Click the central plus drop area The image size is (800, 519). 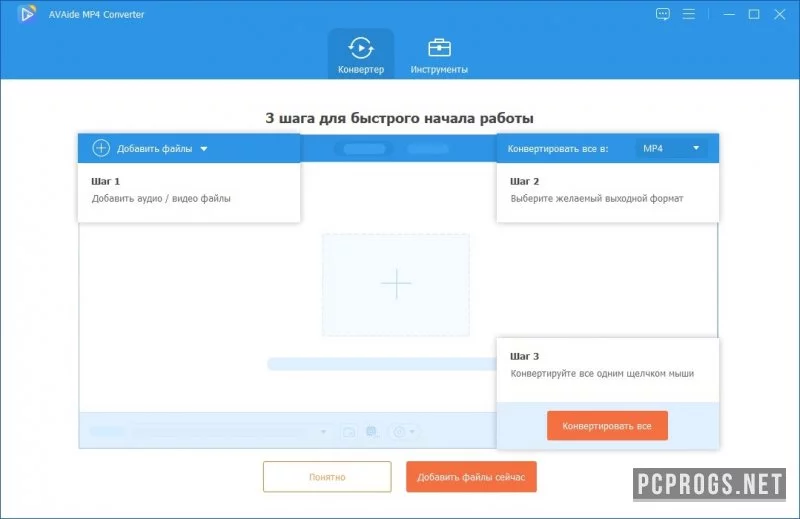(x=396, y=284)
